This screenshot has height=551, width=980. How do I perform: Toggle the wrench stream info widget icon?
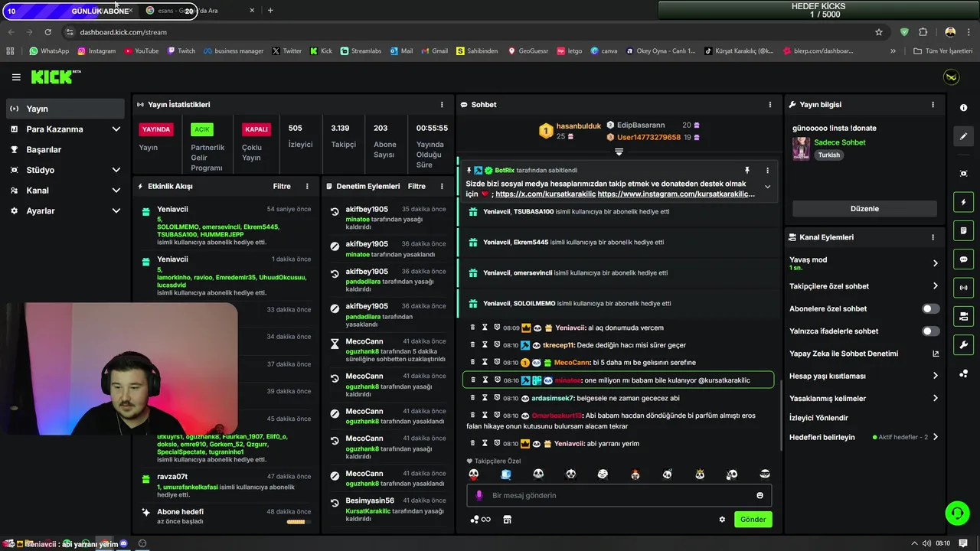coord(963,345)
